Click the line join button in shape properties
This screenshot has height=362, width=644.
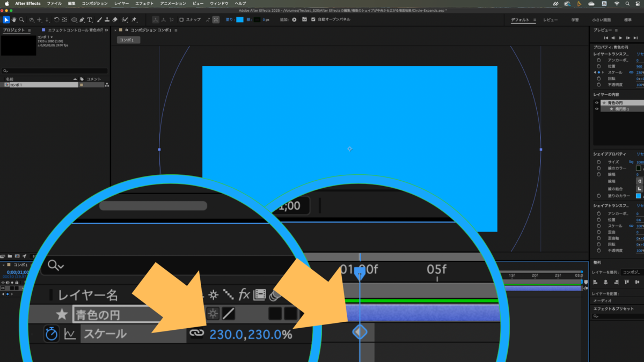[640, 189]
